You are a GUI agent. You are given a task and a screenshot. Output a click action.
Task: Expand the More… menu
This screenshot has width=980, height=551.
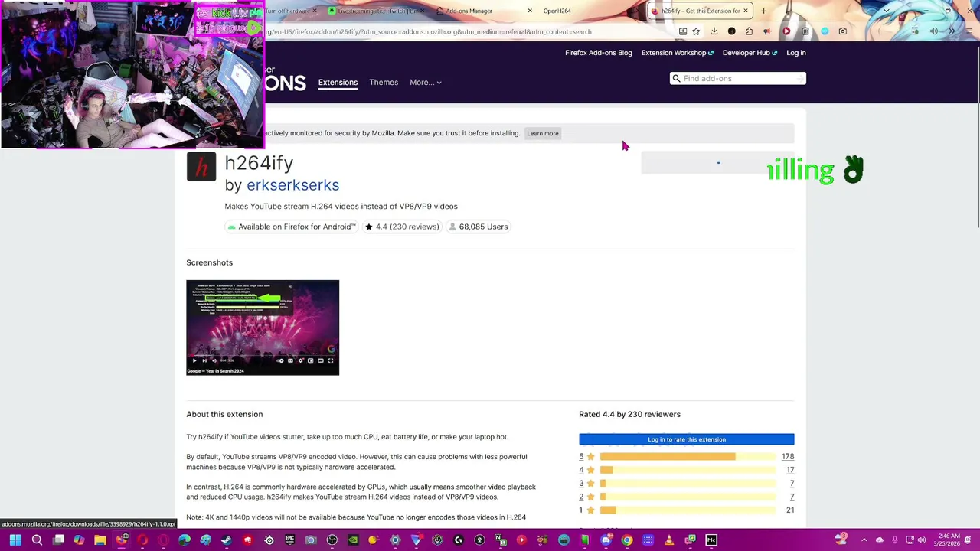coord(425,82)
